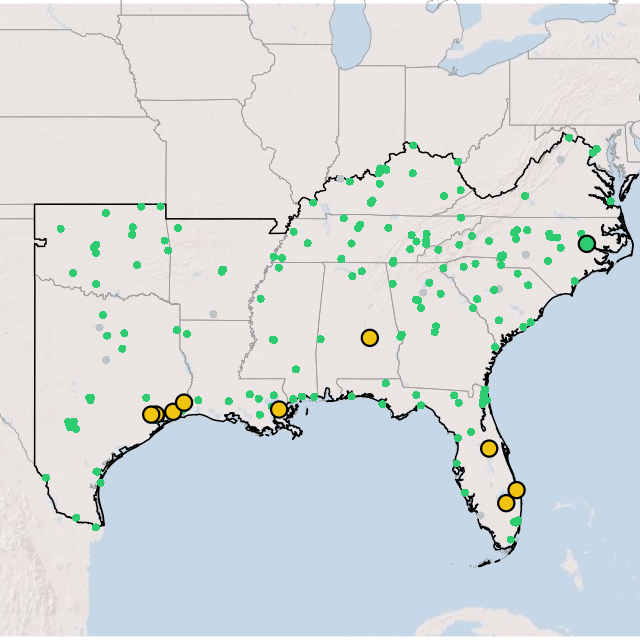Click the green marker in western Alabama
This screenshot has width=640, height=640.
(321, 339)
